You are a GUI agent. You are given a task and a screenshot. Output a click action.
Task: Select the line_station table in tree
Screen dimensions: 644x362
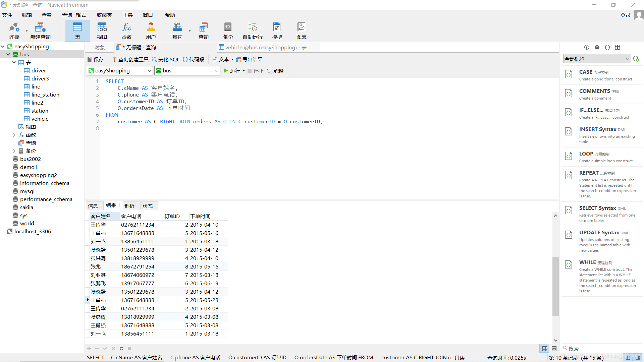(45, 95)
